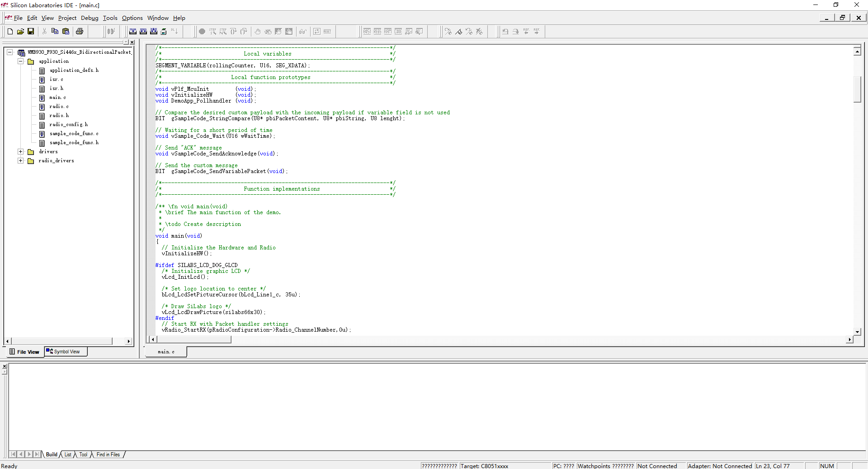Select application_defs.h in the tree
The height and width of the screenshot is (469, 868).
[x=74, y=70]
